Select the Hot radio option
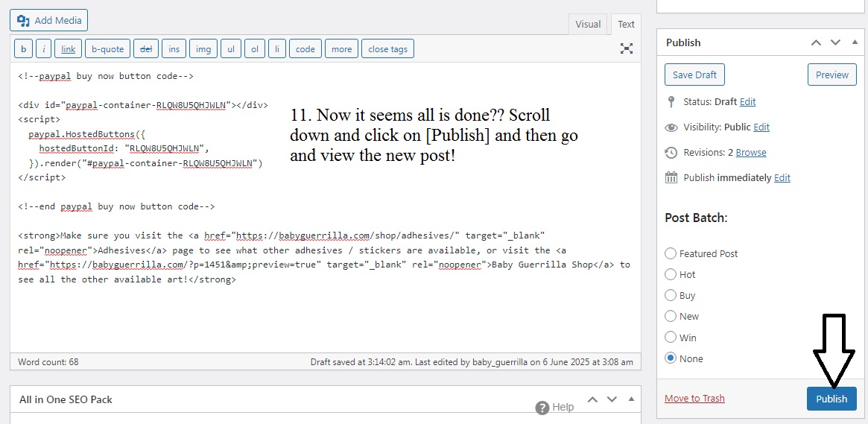The width and height of the screenshot is (868, 424). click(671, 274)
